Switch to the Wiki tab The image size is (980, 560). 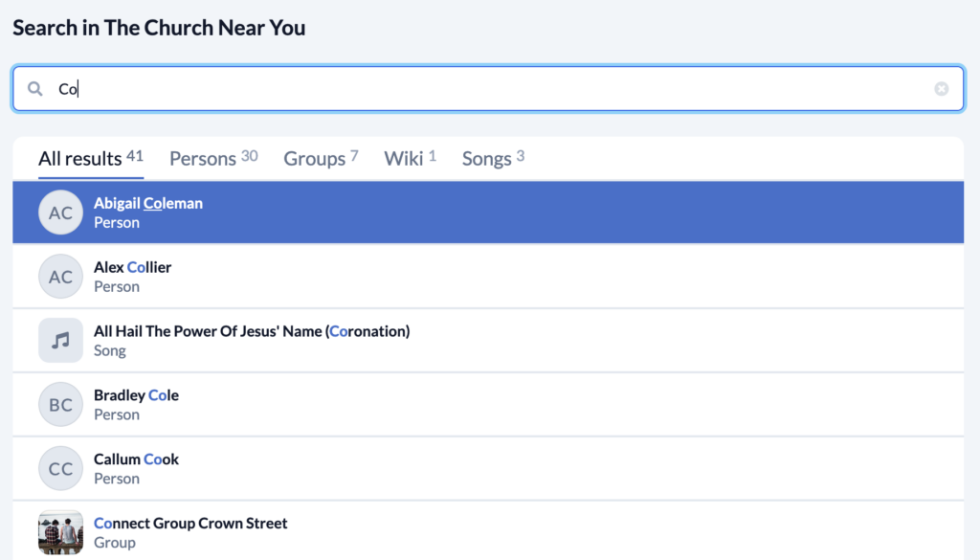click(410, 159)
